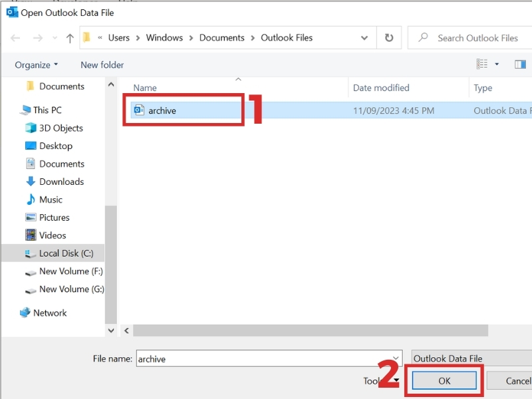
Task: Select New Volume (G:) drive
Action: click(x=65, y=289)
